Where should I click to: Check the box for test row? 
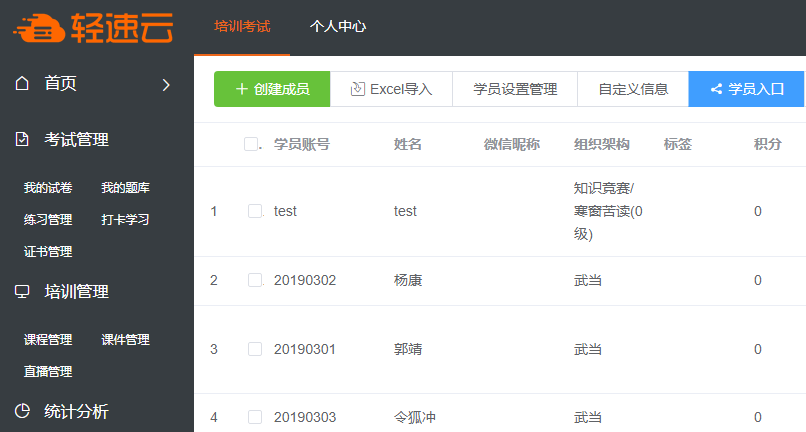pyautogui.click(x=255, y=211)
